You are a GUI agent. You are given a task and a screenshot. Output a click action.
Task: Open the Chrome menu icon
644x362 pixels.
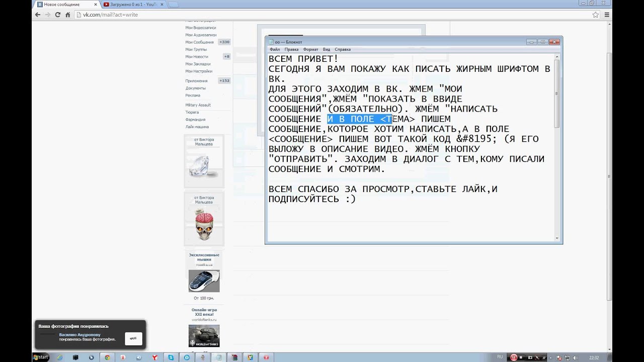tap(606, 15)
